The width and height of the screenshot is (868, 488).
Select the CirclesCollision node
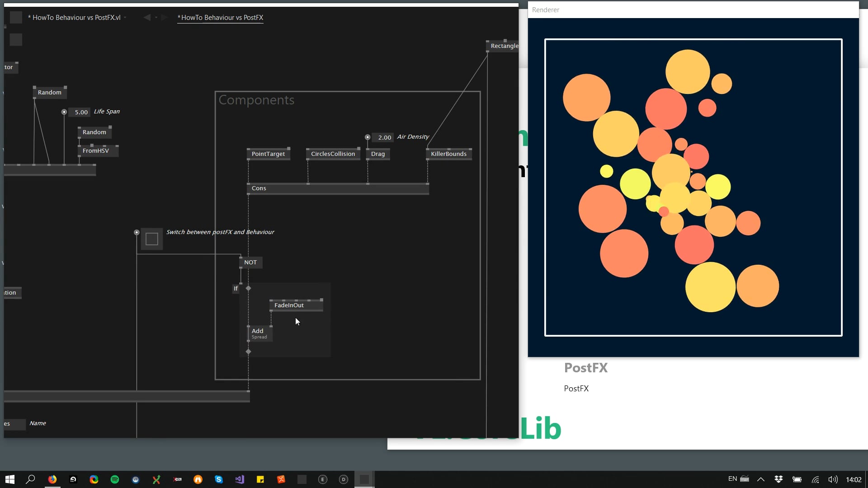click(x=333, y=154)
